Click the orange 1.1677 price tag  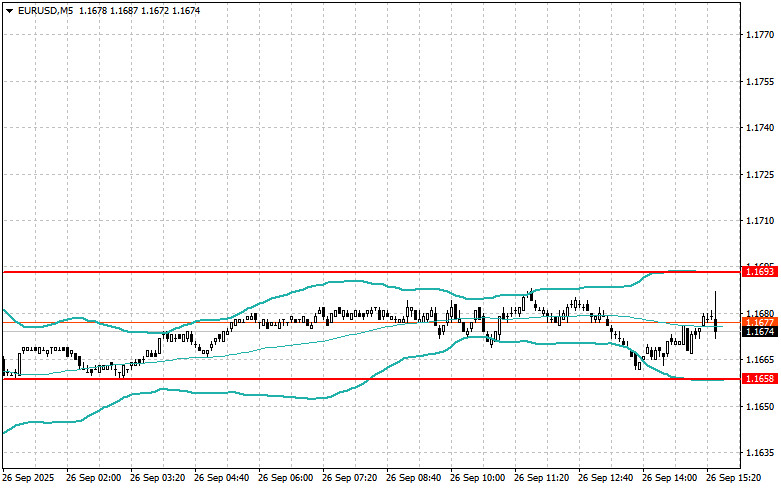pos(760,322)
